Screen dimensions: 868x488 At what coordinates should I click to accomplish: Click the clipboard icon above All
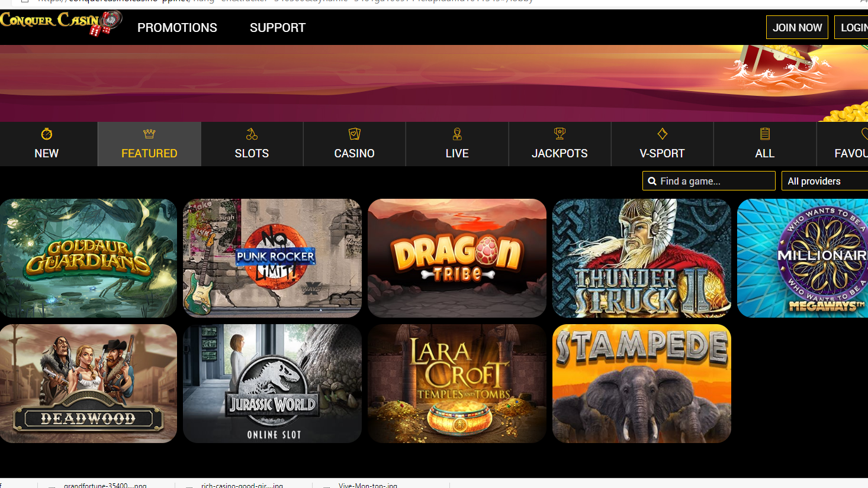(x=765, y=134)
